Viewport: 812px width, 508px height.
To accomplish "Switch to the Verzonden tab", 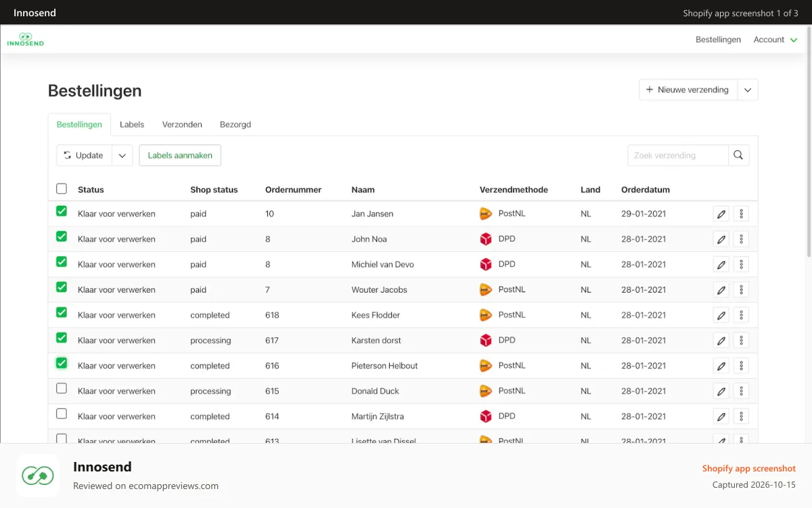I will pyautogui.click(x=182, y=125).
